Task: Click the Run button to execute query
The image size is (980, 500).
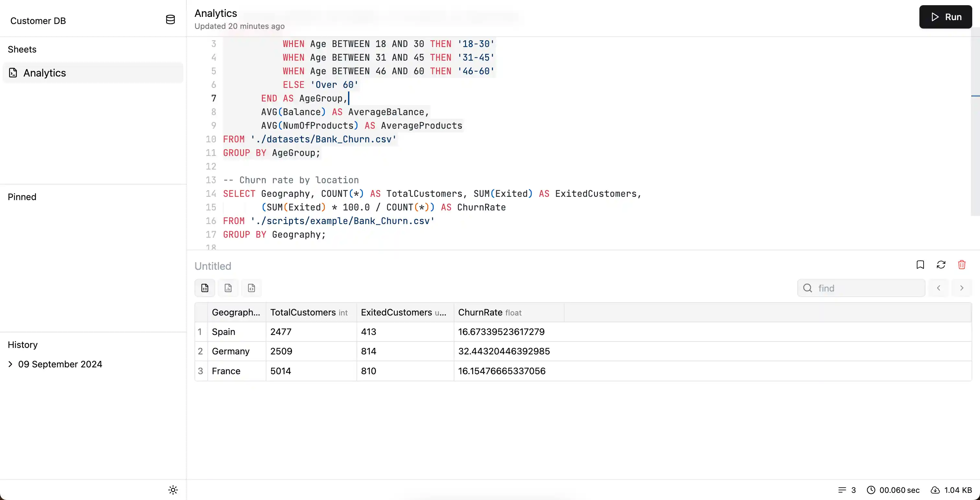Action: (946, 17)
